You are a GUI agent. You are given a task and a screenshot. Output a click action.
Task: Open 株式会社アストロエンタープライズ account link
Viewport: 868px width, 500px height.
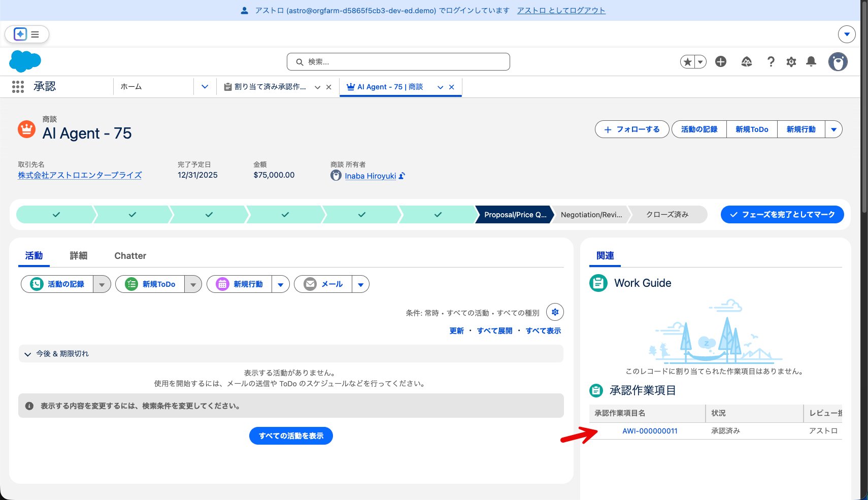pos(80,175)
